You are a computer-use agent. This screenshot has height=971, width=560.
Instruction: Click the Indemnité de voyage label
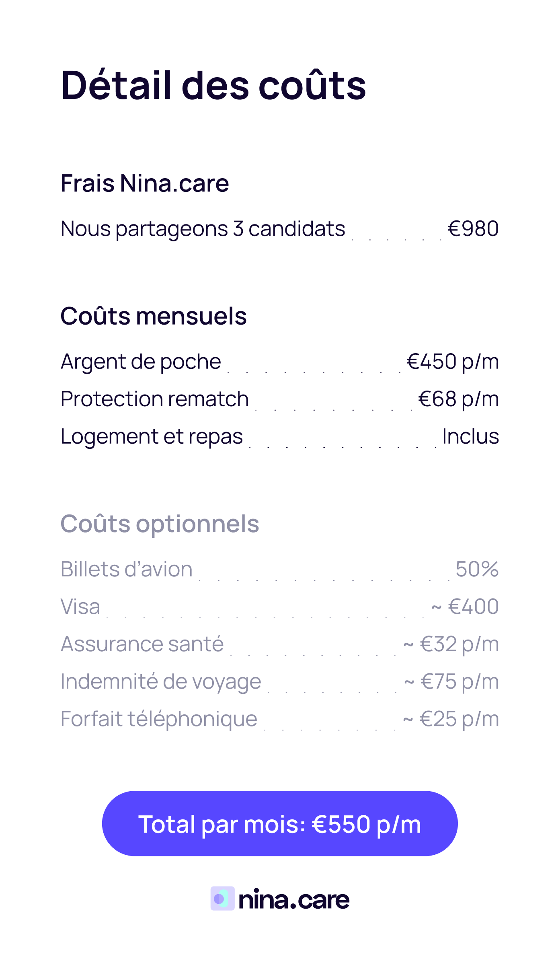click(161, 681)
